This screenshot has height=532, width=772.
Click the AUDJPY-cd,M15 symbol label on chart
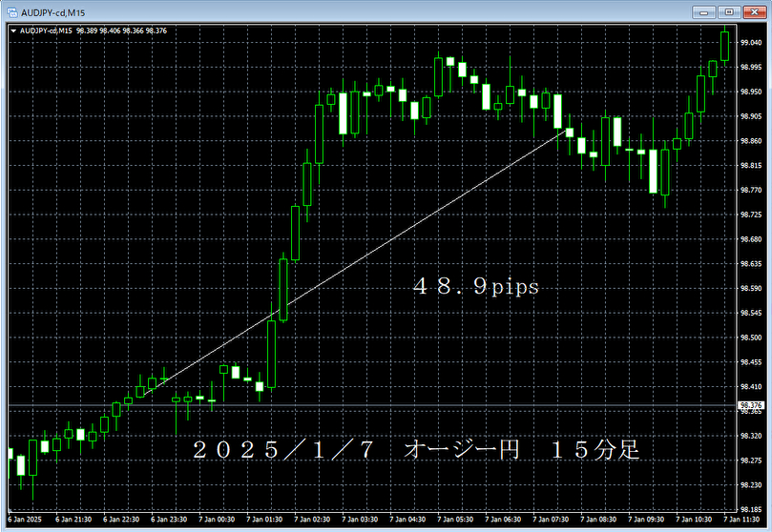pyautogui.click(x=46, y=31)
